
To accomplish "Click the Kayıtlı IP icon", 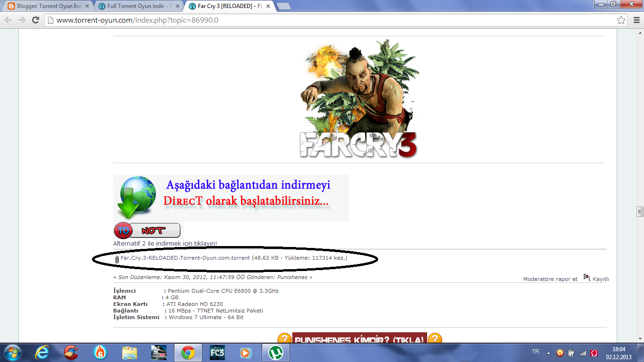I will 587,277.
